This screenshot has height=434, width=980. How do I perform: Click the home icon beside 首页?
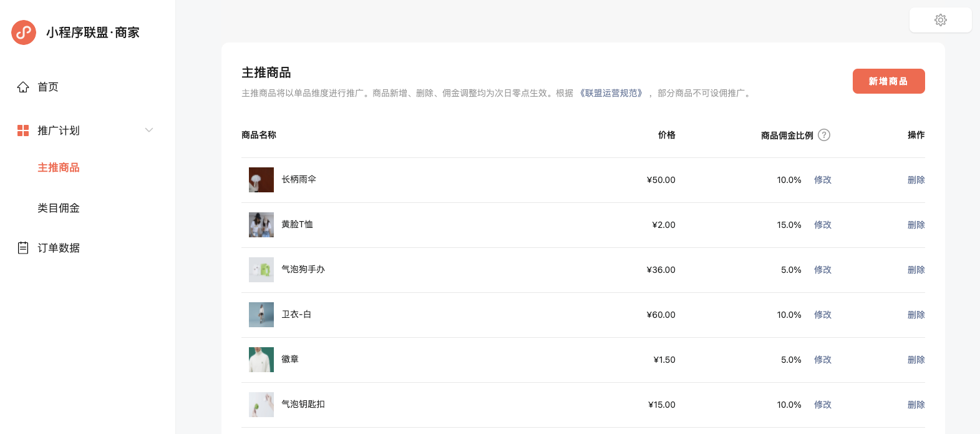pyautogui.click(x=23, y=87)
